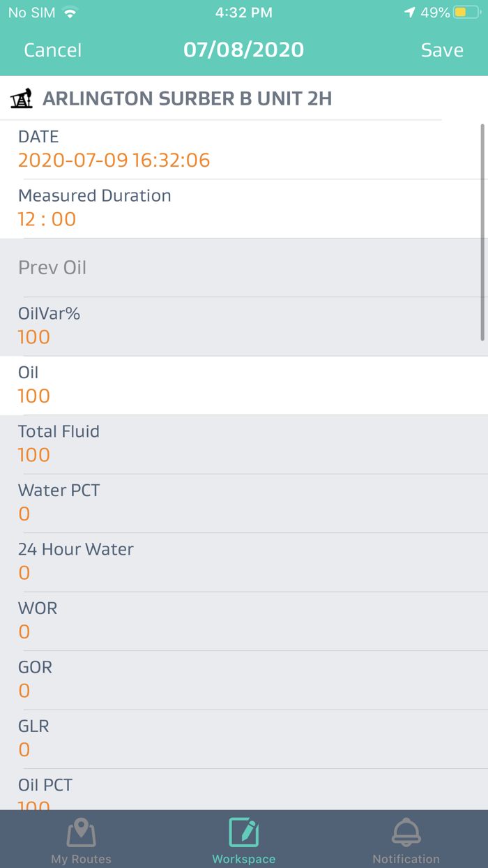Open the Workspace pencil icon
This screenshot has width=488, height=868.
click(243, 832)
